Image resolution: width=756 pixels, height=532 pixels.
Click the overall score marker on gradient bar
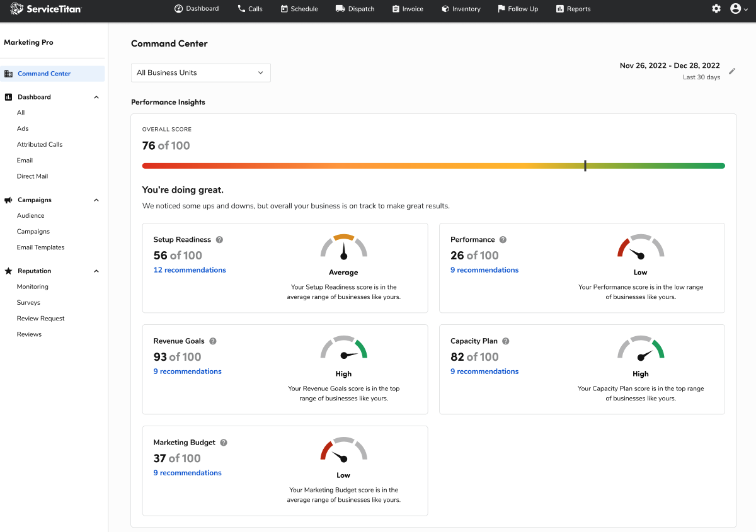point(585,166)
